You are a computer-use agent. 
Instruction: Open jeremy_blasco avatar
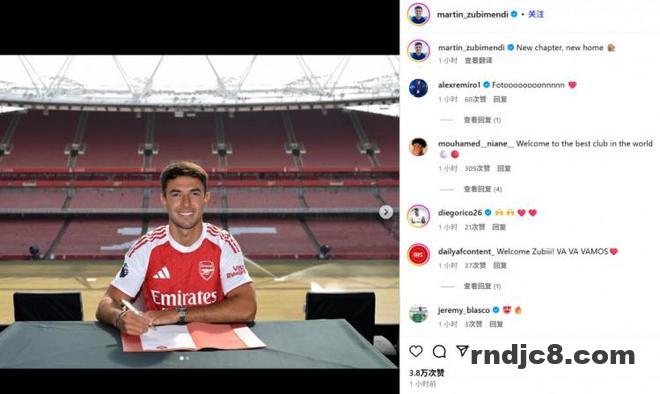pyautogui.click(x=418, y=314)
